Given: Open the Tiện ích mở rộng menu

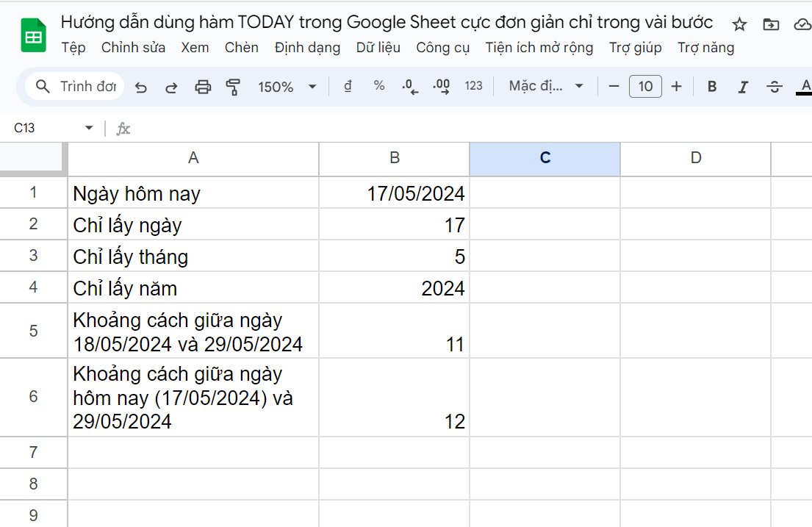Looking at the screenshot, I should (539, 47).
